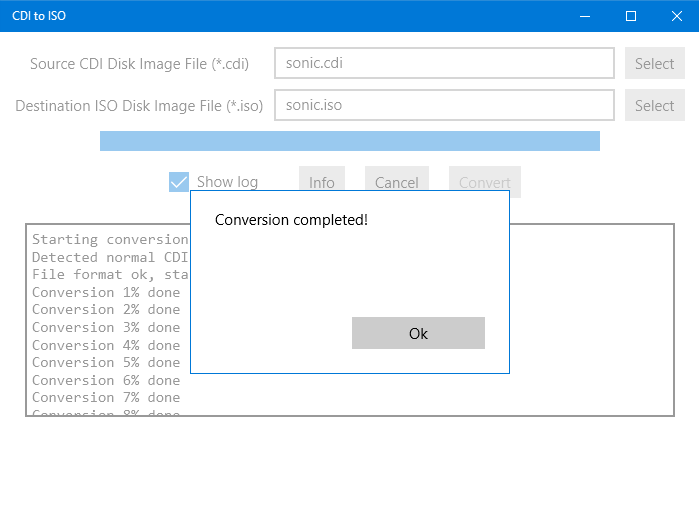The image size is (699, 528).
Task: Click the Cancel button
Action: pyautogui.click(x=397, y=178)
